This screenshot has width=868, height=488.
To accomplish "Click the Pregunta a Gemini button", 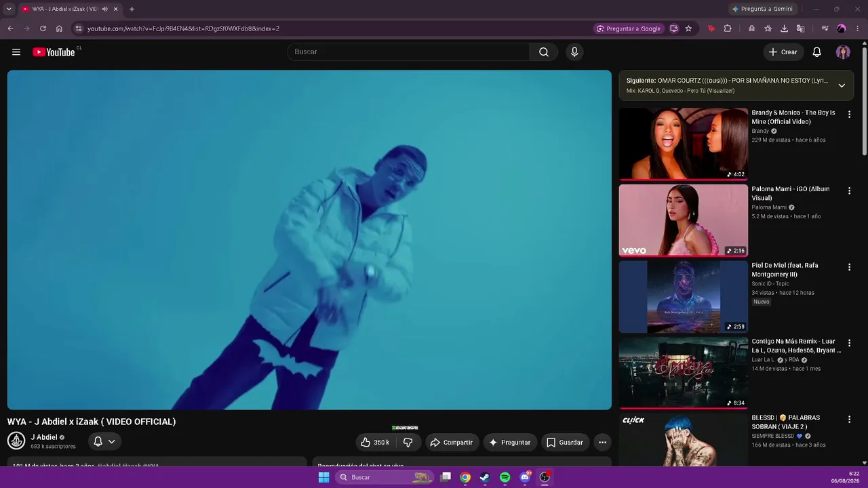I will (x=762, y=9).
